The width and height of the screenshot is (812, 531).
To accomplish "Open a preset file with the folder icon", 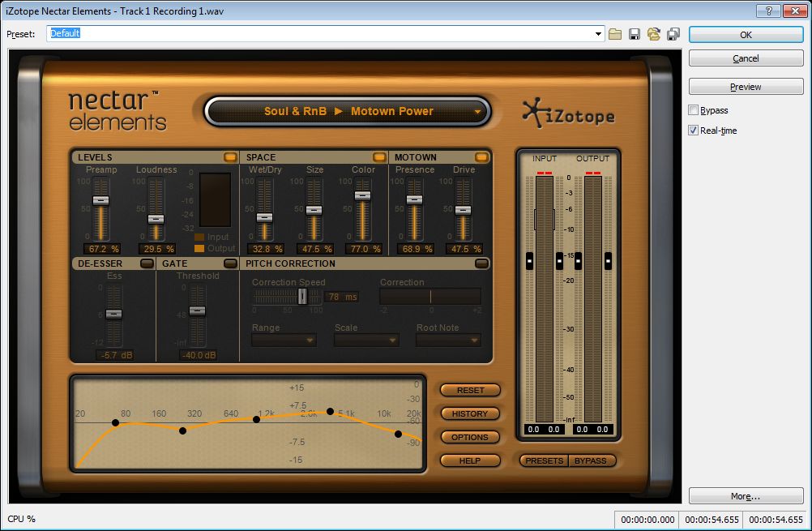I will (615, 34).
